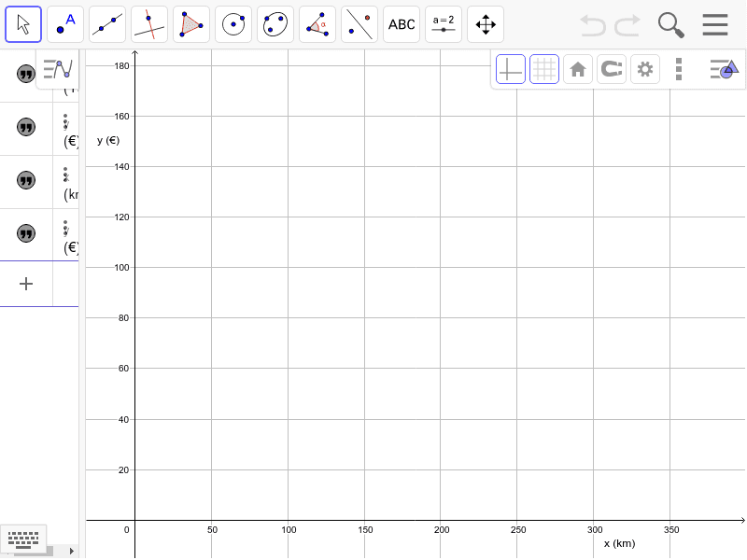
Task: Open the more menu of the x (km) row
Action: pyautogui.click(x=65, y=175)
